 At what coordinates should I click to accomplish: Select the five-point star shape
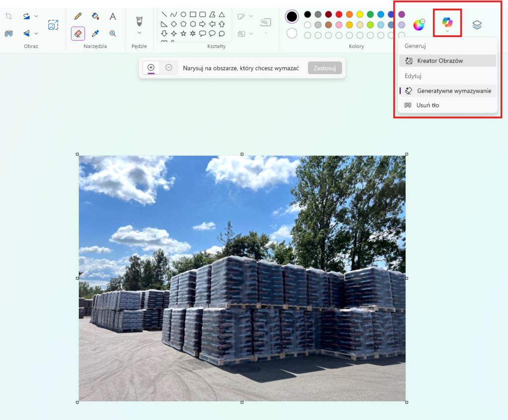pyautogui.click(x=184, y=33)
